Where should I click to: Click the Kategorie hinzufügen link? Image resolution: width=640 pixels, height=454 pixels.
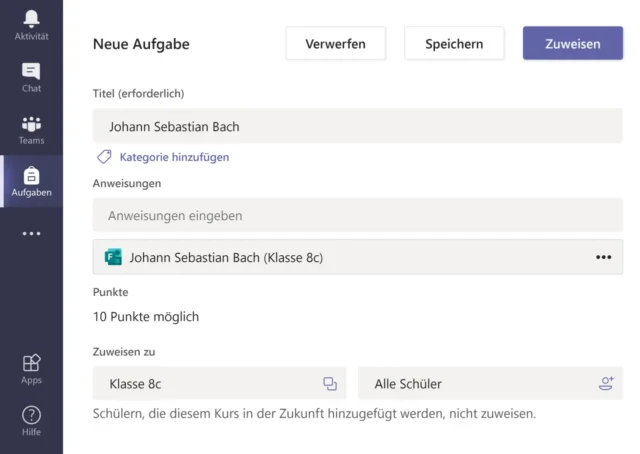point(174,157)
